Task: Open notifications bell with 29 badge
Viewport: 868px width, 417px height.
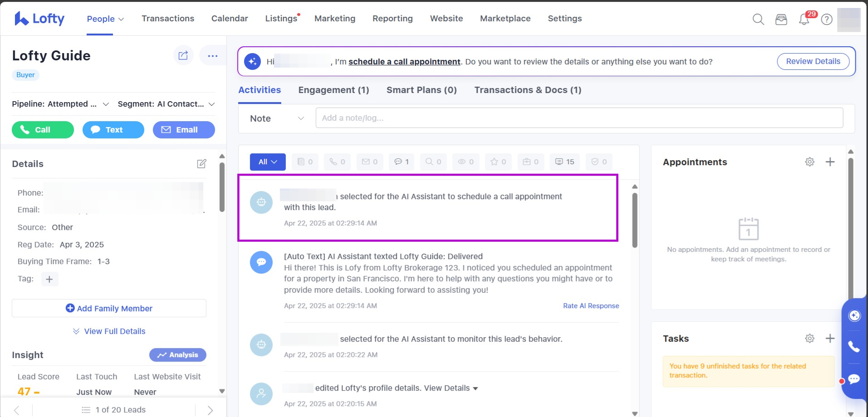Action: click(x=804, y=20)
